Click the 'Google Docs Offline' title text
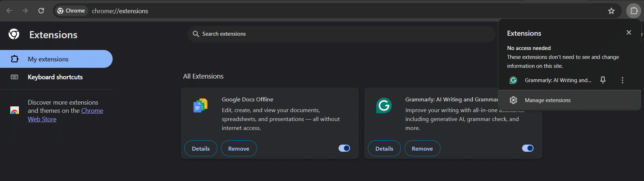644x181 pixels. point(247,99)
